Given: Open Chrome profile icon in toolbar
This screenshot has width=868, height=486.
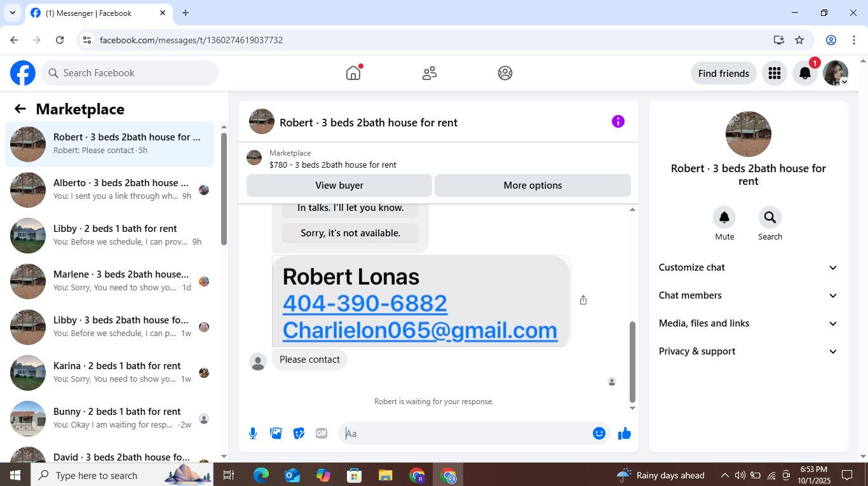Looking at the screenshot, I should (831, 40).
